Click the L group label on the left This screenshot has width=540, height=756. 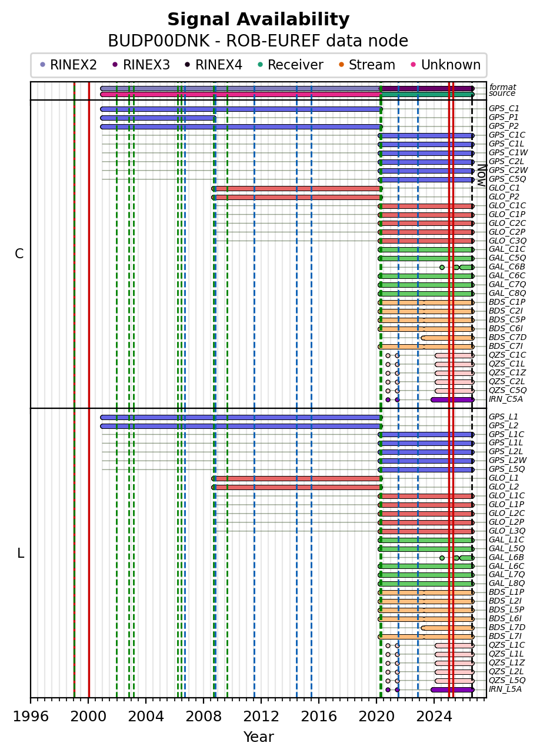tap(21, 553)
